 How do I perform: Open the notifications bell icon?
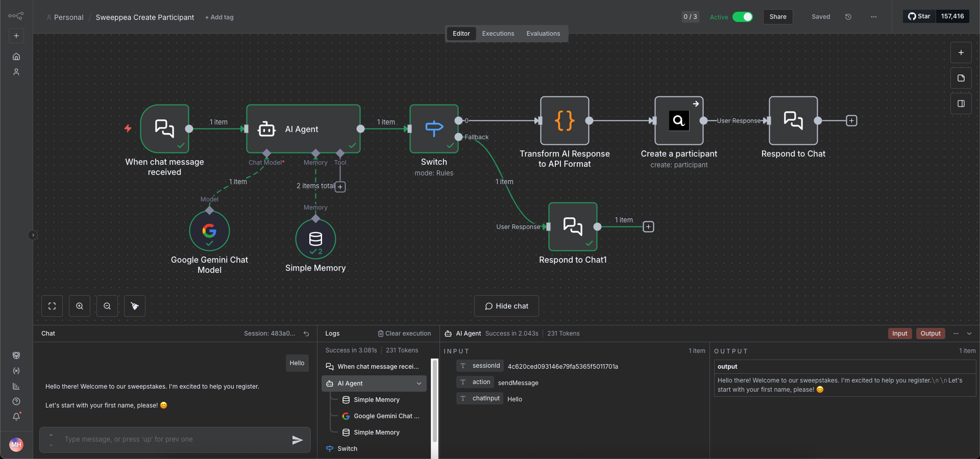16,417
